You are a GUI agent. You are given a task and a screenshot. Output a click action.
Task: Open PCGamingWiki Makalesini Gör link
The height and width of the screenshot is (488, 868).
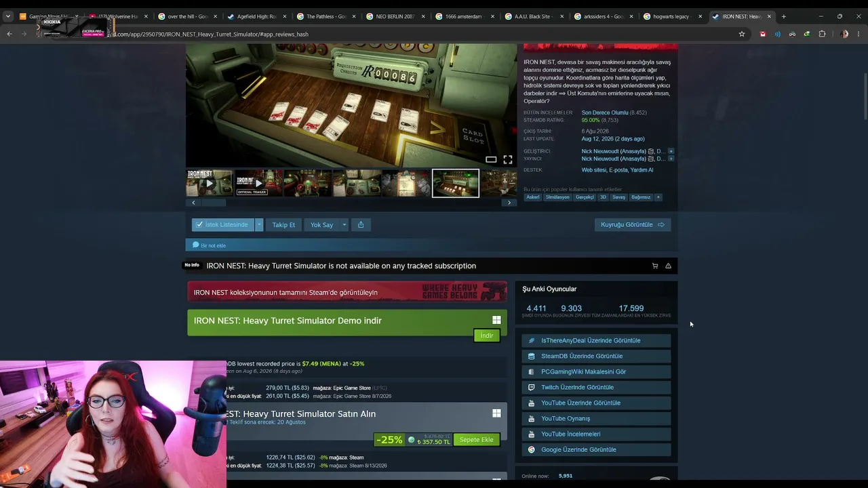click(596, 371)
